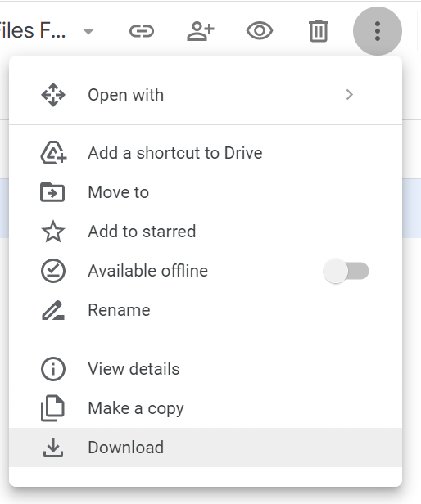Select 'Download' from the menu

click(206, 448)
